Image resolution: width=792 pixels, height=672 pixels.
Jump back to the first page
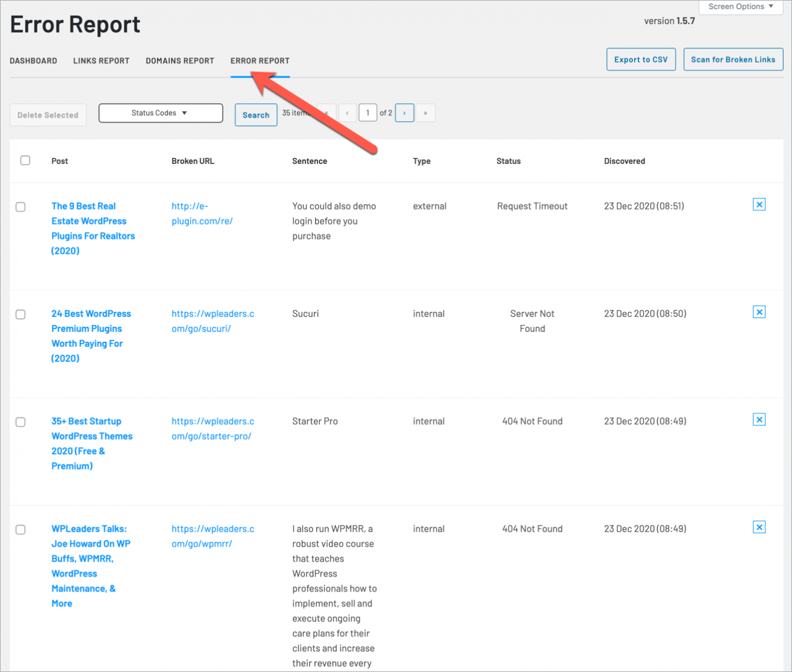[326, 112]
